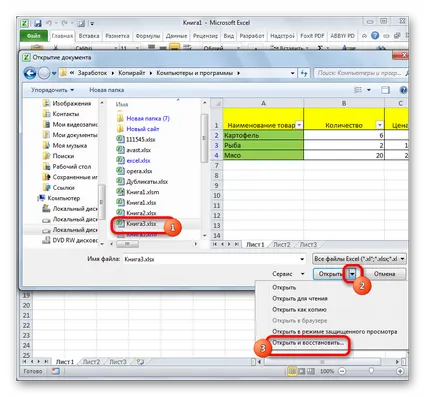Click the Имя column header in file list
This screenshot has height=397, width=434.
pos(122,104)
